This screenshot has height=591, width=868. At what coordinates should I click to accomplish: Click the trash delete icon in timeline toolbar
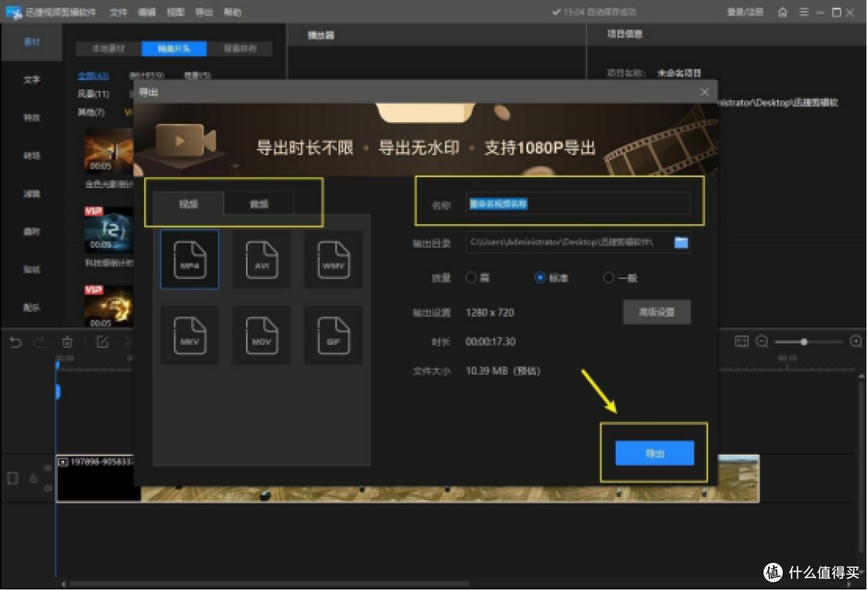[x=67, y=343]
